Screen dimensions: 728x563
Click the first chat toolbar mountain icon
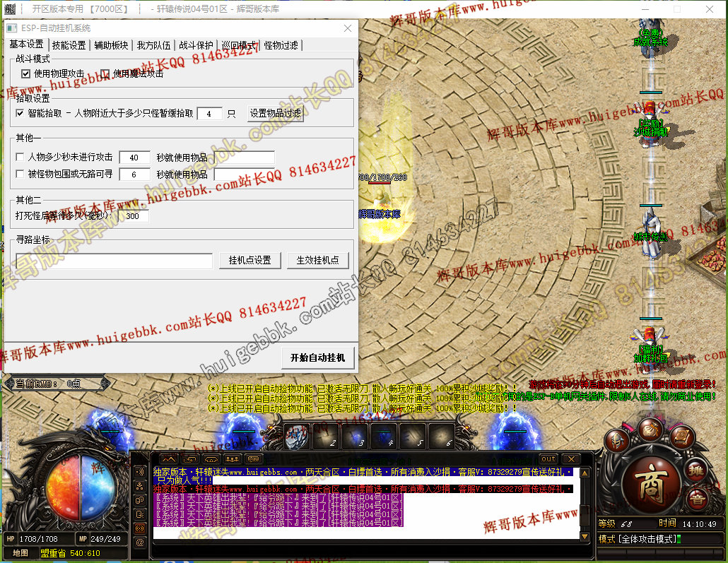tap(169, 459)
